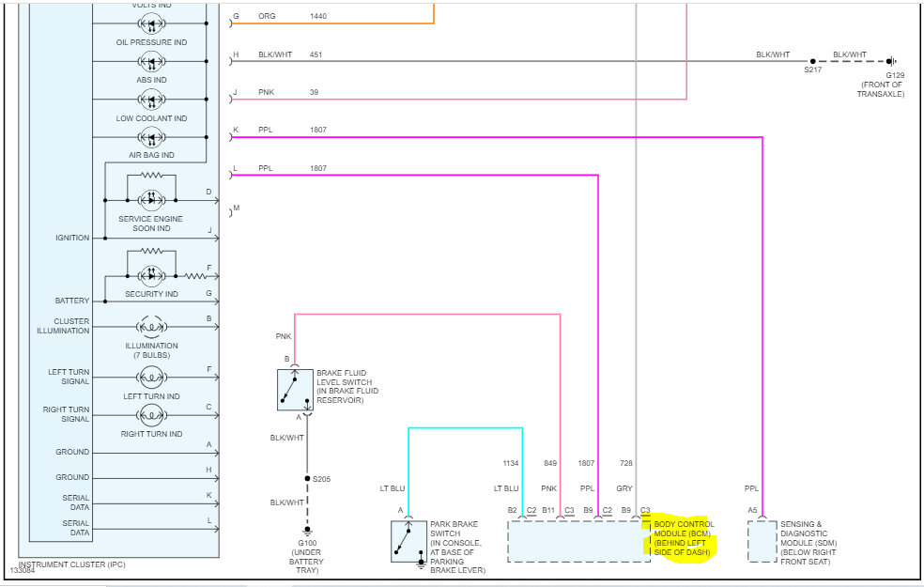Click the low coolant indicator LED symbol
Viewport: 924px width, 587px height.
151,100
